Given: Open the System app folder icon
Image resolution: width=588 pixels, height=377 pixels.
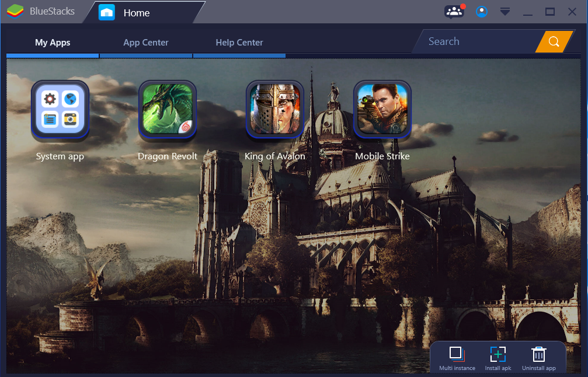Looking at the screenshot, I should 60,110.
